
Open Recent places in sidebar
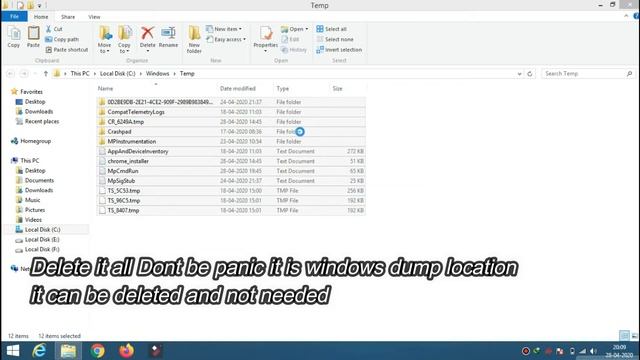(x=42, y=121)
